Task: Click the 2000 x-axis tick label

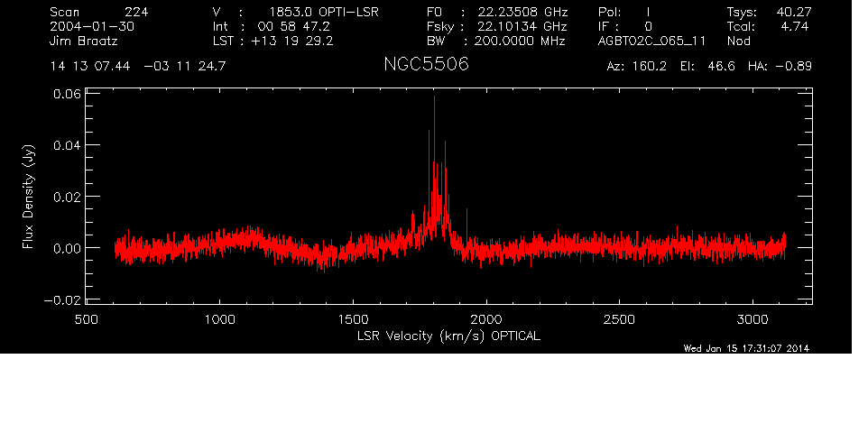Action: tap(486, 319)
